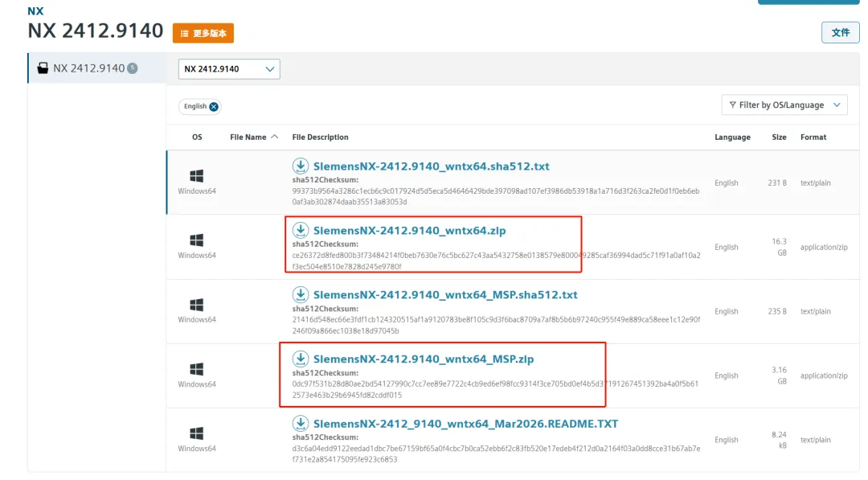The width and height of the screenshot is (868, 480).
Task: Remove the English filter chip
Action: tap(214, 106)
